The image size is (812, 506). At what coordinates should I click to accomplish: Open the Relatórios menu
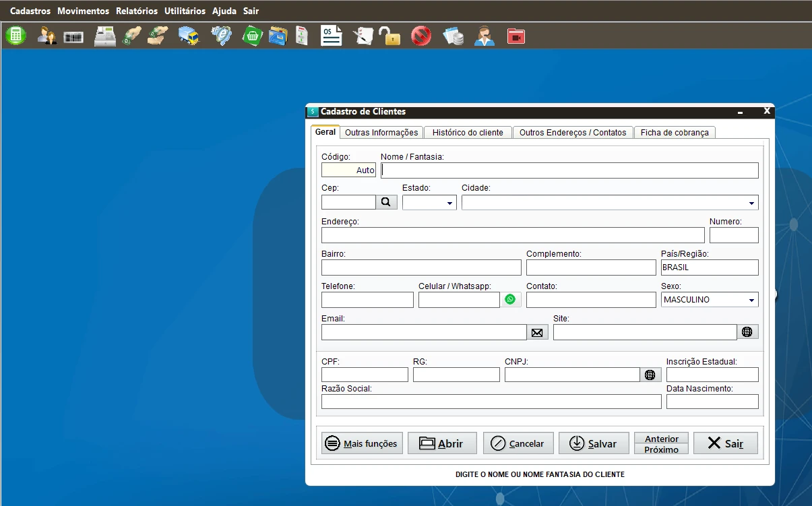tap(137, 11)
